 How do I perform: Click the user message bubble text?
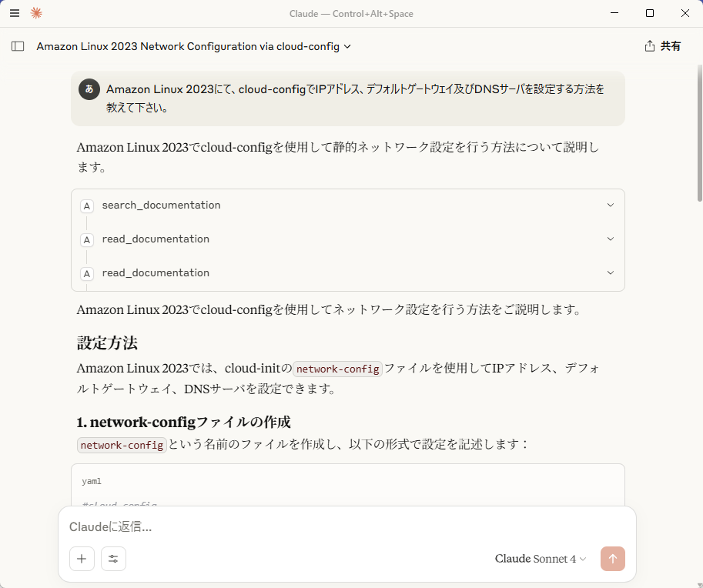355,99
